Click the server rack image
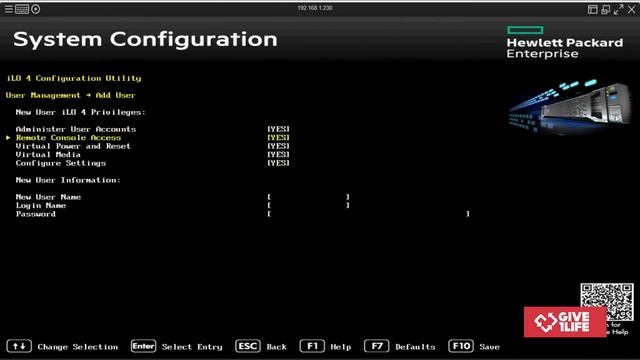 point(570,106)
